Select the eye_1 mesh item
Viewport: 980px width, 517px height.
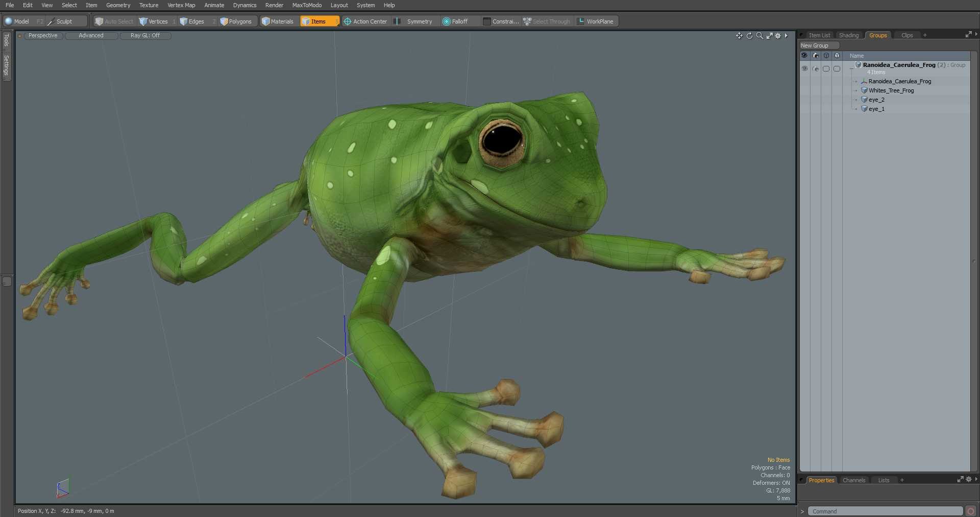[x=876, y=109]
